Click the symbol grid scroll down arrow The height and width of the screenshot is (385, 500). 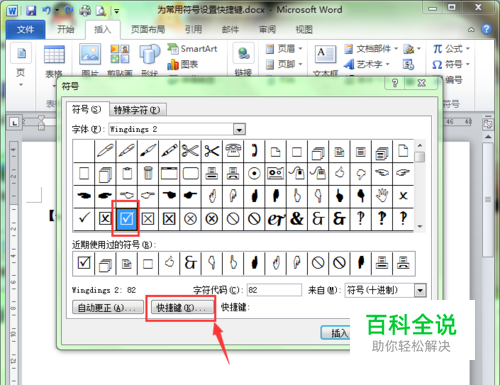(420, 226)
